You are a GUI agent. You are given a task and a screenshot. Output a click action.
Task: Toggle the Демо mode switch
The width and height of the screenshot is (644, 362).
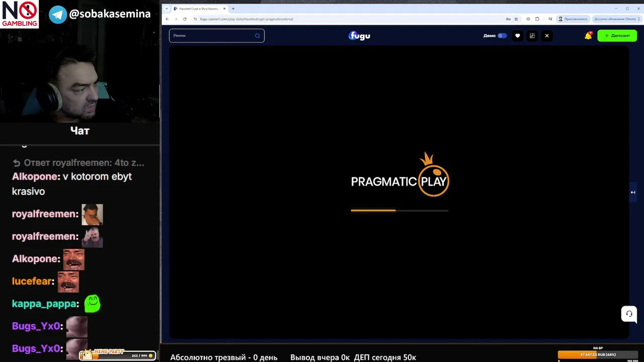[x=502, y=36]
